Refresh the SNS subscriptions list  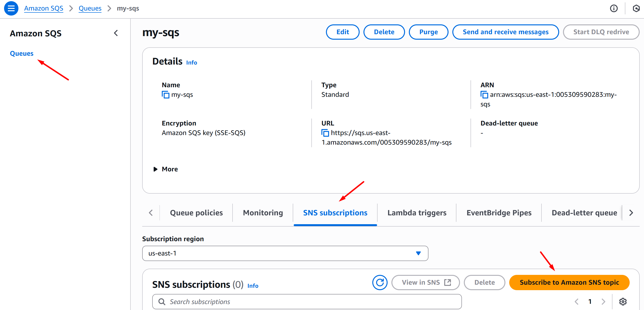coord(379,283)
